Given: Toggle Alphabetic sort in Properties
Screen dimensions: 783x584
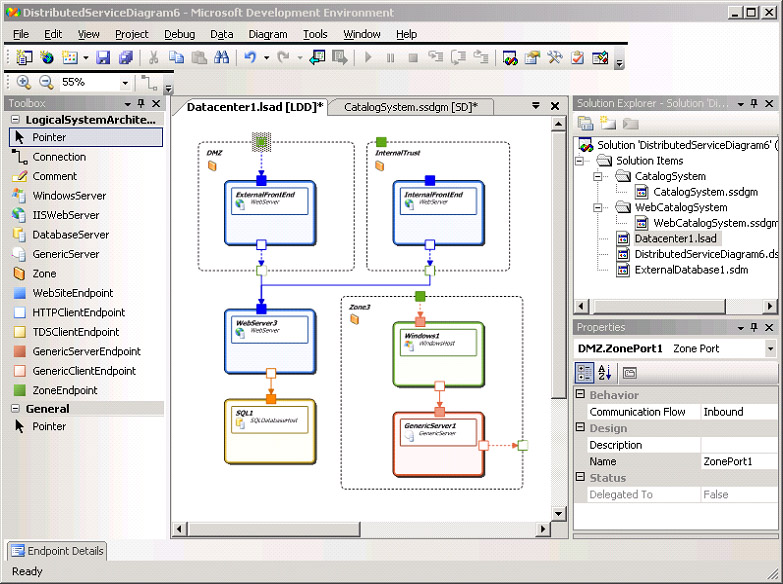Looking at the screenshot, I should 605,373.
